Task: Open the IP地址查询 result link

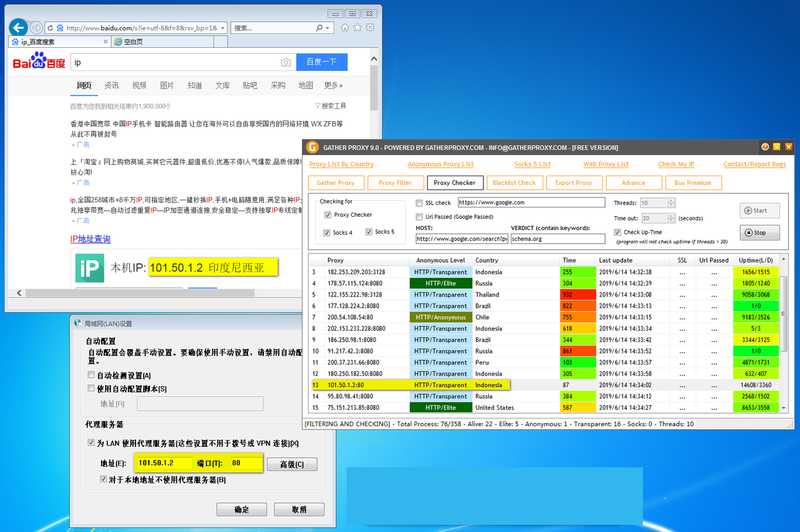Action: (x=90, y=239)
